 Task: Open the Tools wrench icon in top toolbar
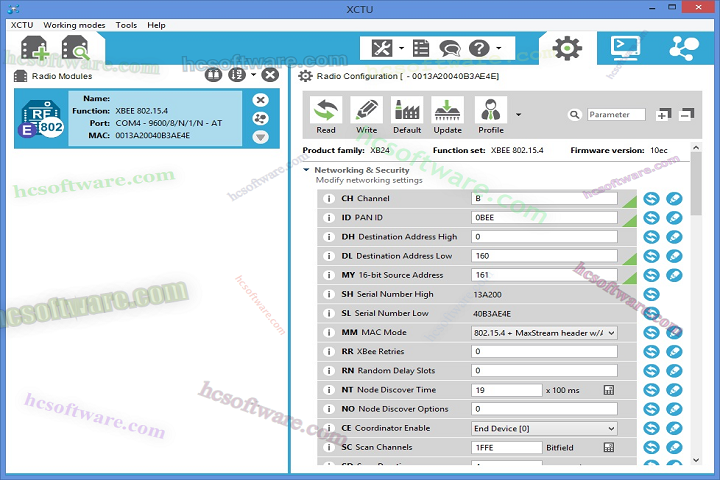pos(382,48)
